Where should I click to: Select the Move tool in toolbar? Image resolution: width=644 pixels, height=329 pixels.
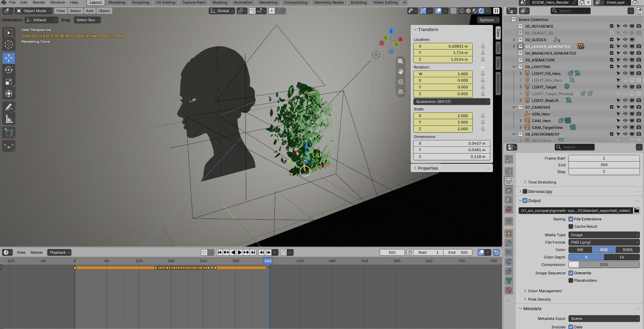tap(9, 58)
